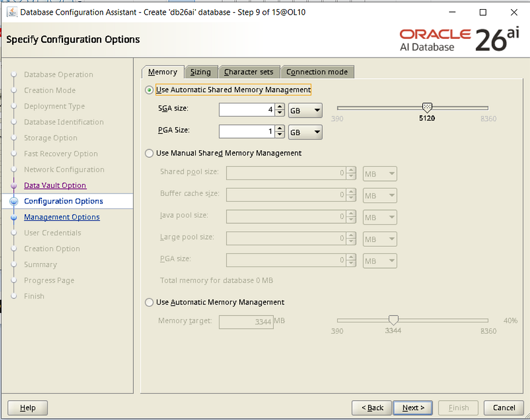Click the Java icon in the title bar
530x420 pixels.
12,12
